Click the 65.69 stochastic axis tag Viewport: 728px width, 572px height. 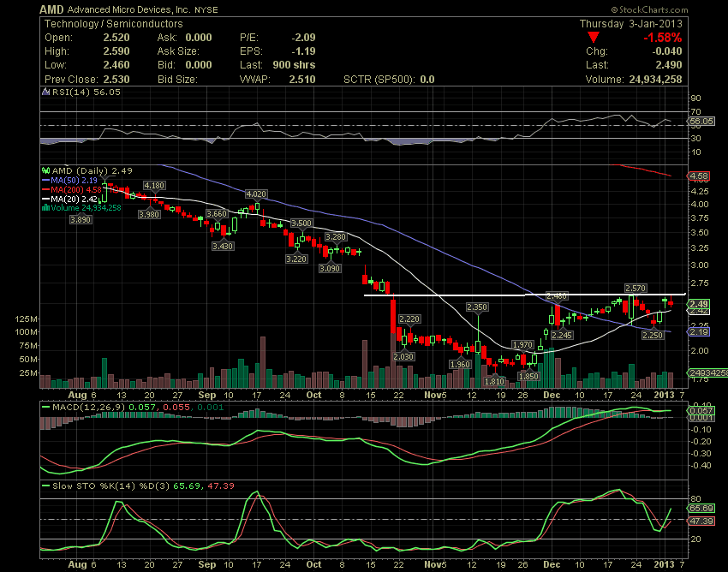[701, 509]
